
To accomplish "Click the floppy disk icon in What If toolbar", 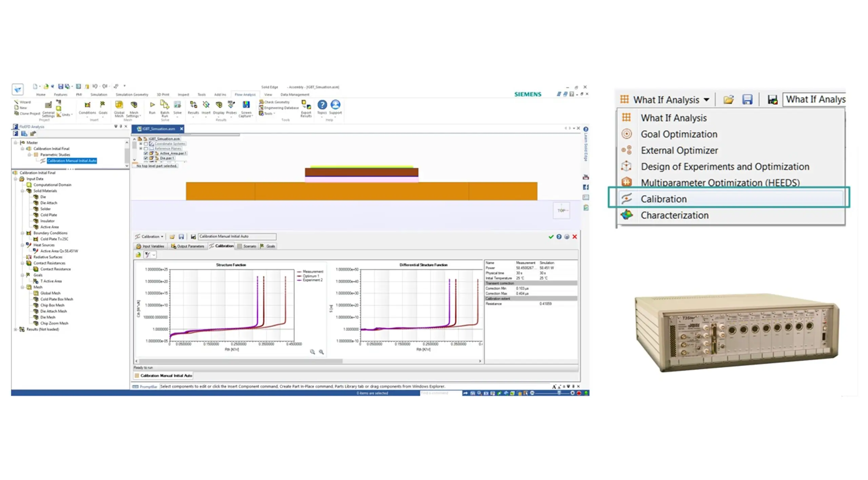I will tap(747, 99).
